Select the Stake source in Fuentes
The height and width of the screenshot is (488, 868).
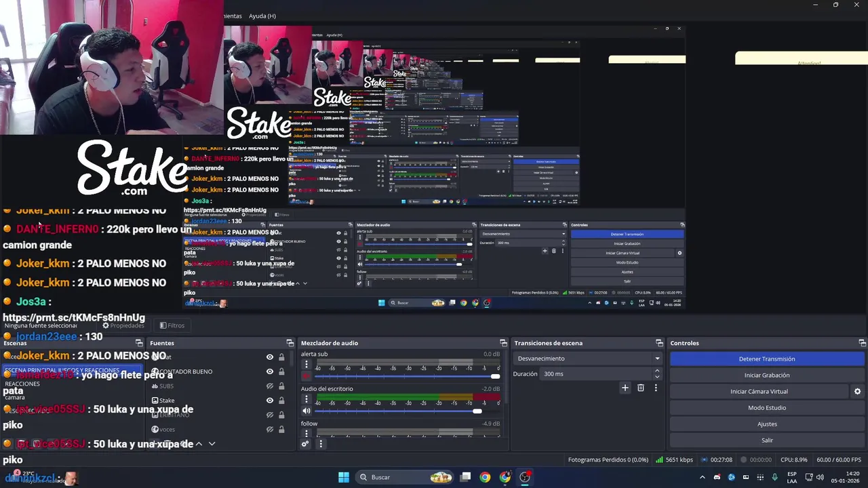tap(167, 401)
